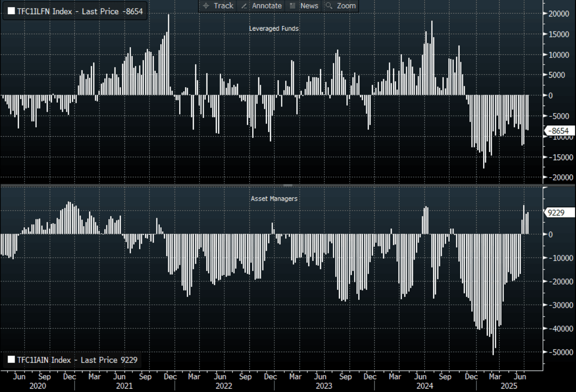Select the Zoom magnifier icon
576x392 pixels.
pos(329,6)
